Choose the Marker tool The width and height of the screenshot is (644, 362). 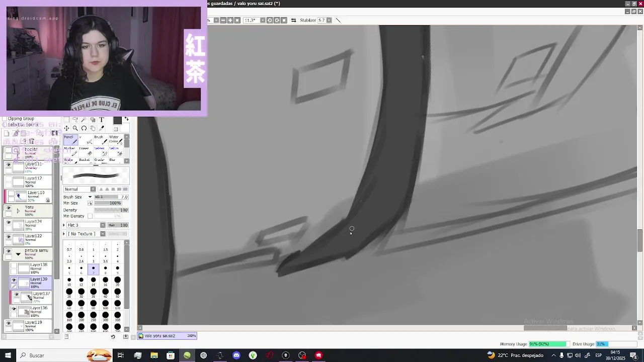[70, 151]
